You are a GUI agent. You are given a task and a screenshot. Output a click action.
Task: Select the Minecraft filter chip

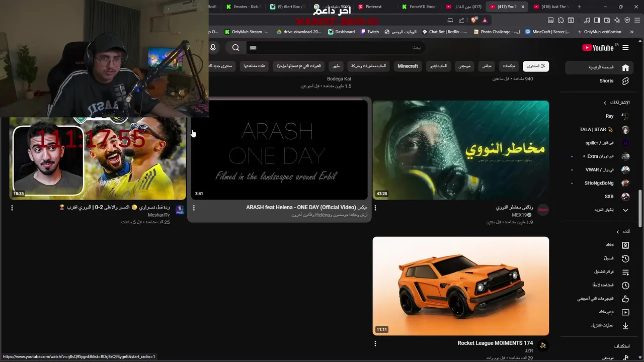[408, 66]
